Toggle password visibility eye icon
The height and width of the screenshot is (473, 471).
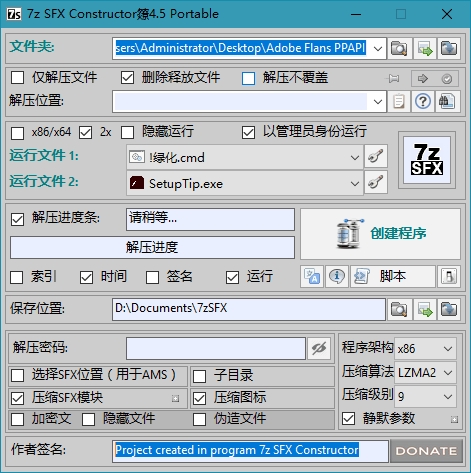click(319, 348)
